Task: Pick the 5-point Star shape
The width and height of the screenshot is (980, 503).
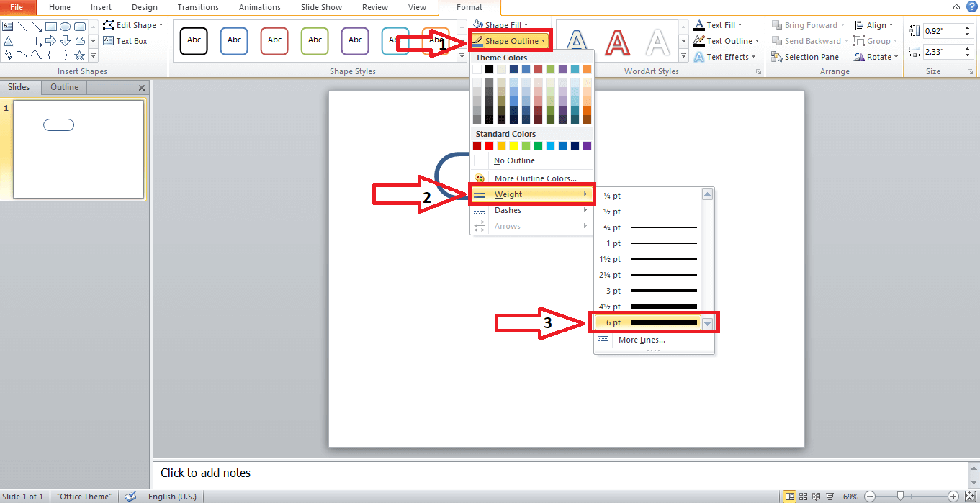Action: coord(80,55)
